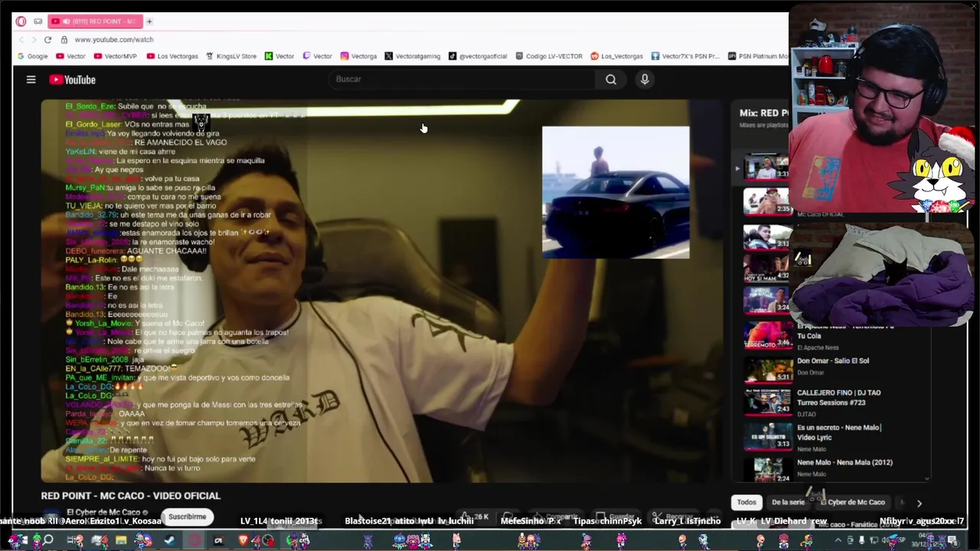Play Nene Malo - Nena Mala (2012)
The width and height of the screenshot is (980, 551).
(x=844, y=462)
